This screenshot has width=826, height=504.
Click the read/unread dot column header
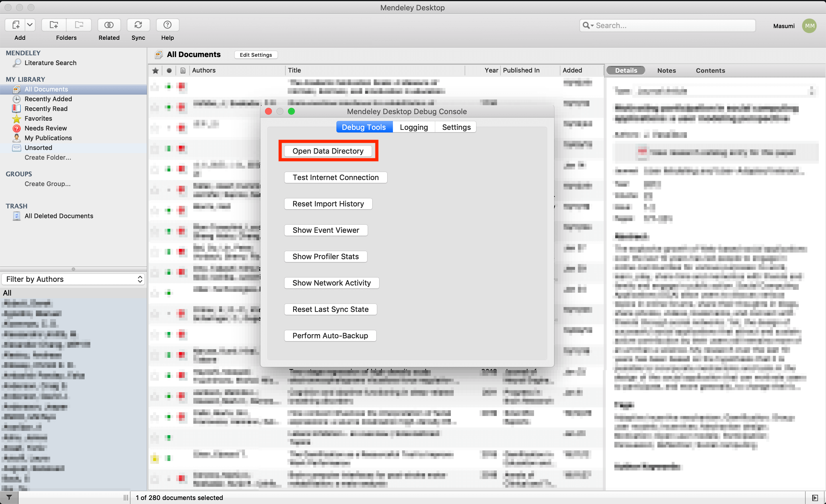169,70
